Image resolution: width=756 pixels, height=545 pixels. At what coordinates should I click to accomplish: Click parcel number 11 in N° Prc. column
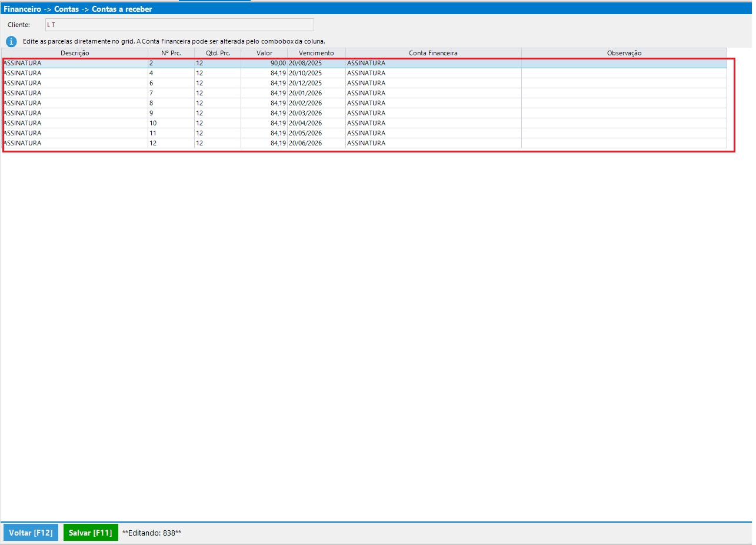pyautogui.click(x=171, y=133)
